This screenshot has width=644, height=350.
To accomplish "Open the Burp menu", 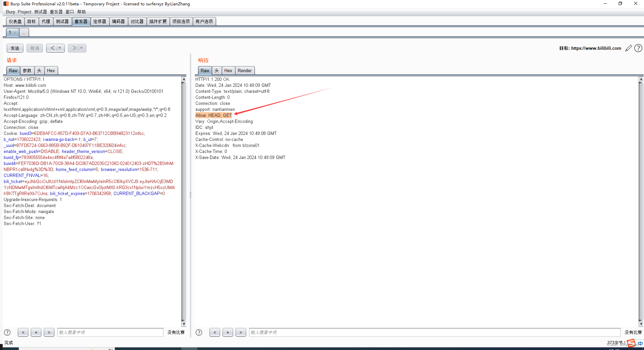I will (x=10, y=12).
